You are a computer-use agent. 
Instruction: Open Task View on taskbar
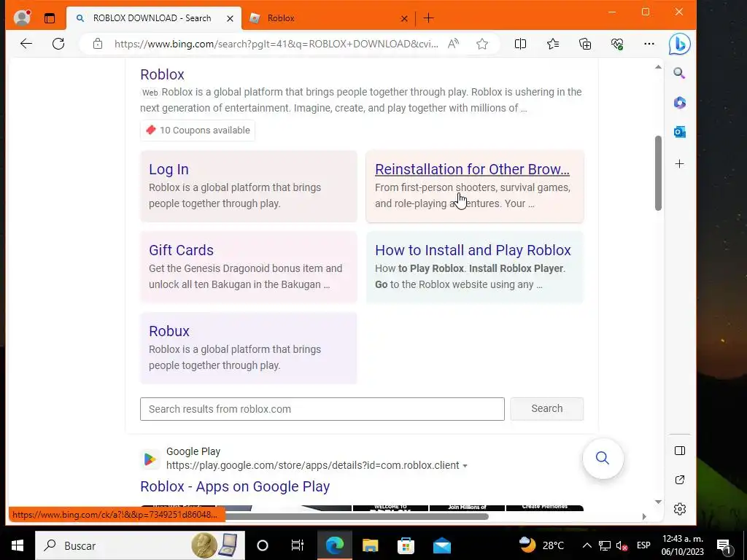coord(298,545)
